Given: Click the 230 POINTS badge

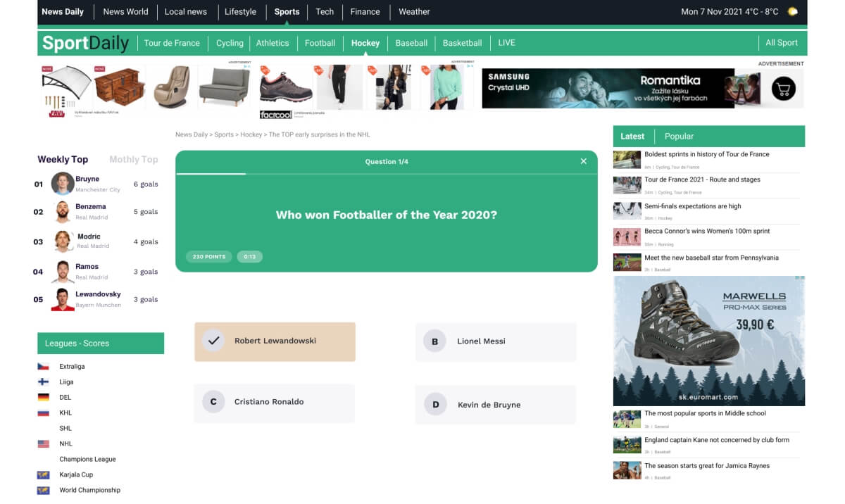Looking at the screenshot, I should 209,257.
